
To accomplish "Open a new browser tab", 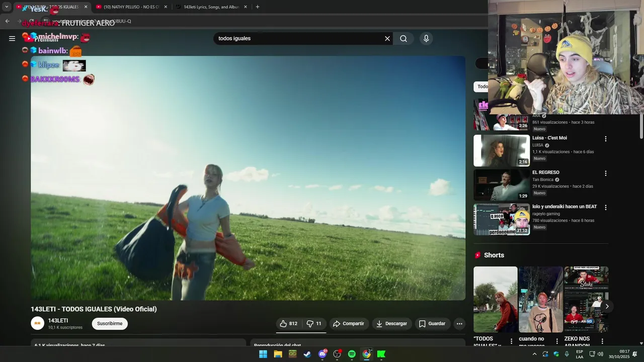I will (x=258, y=7).
